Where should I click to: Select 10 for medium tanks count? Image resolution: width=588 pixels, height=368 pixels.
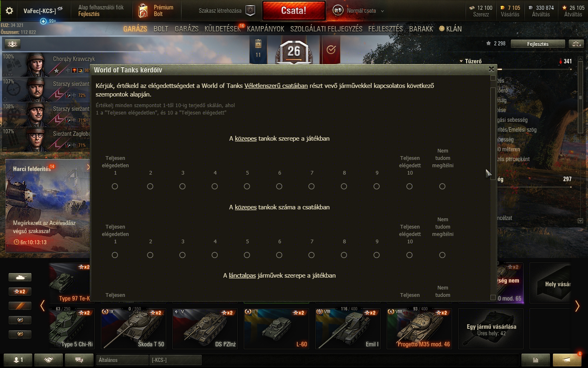click(410, 255)
